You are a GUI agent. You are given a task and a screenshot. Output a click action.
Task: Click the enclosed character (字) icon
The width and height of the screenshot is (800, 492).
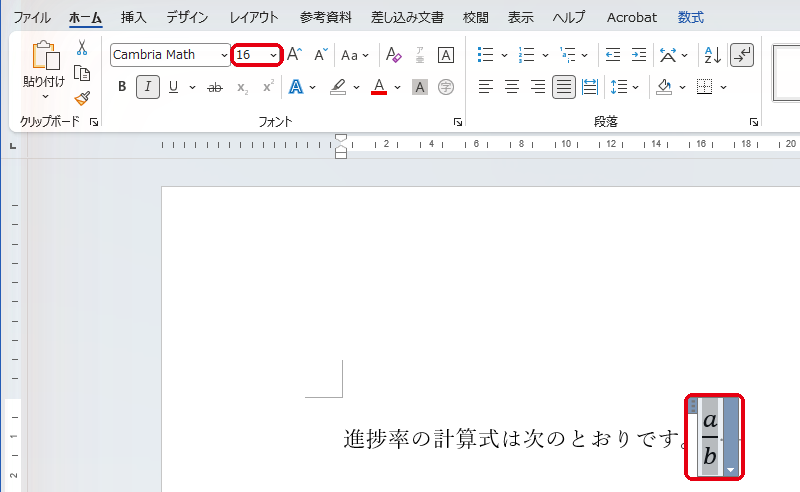tap(445, 87)
